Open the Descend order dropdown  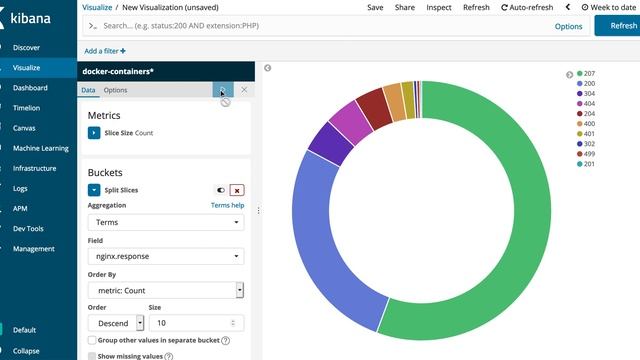pyautogui.click(x=116, y=323)
